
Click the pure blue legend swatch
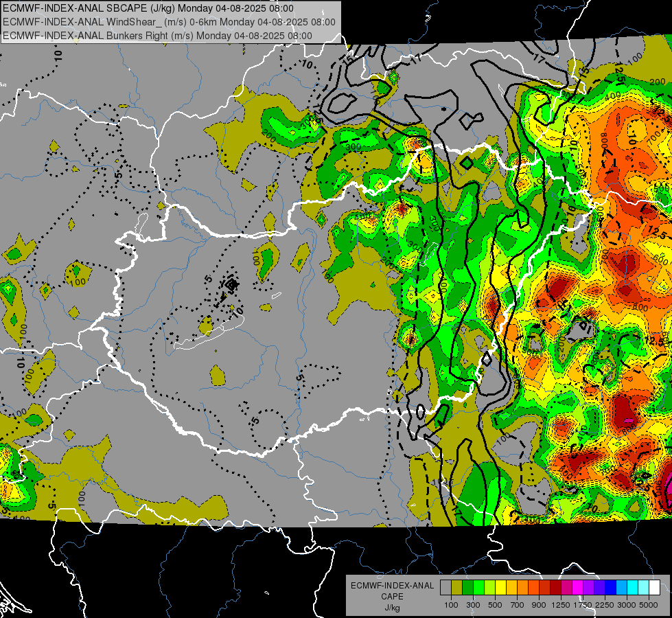pyautogui.click(x=611, y=587)
